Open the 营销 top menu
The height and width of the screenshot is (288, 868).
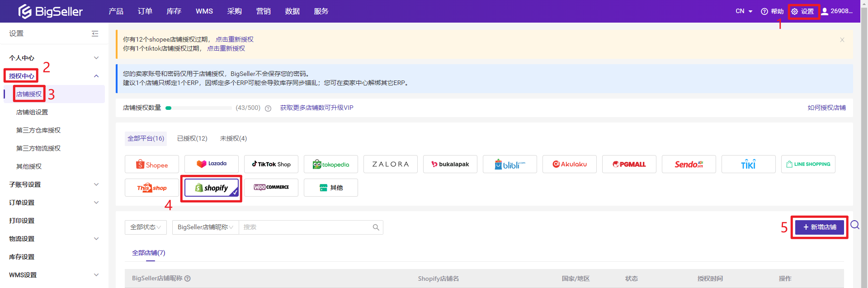[x=264, y=11]
